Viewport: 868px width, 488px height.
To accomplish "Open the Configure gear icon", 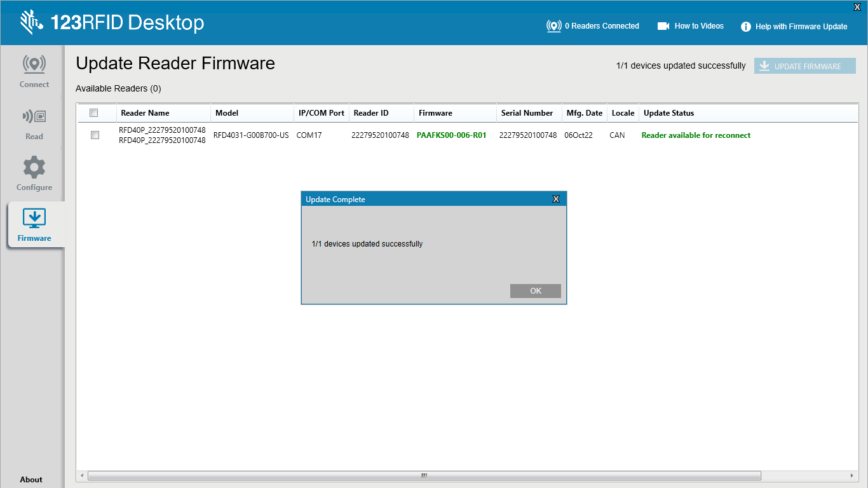I will [x=34, y=168].
